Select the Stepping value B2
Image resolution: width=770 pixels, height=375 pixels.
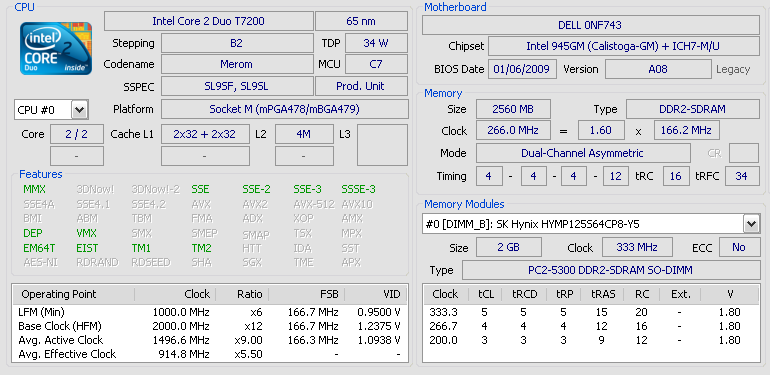point(237,43)
